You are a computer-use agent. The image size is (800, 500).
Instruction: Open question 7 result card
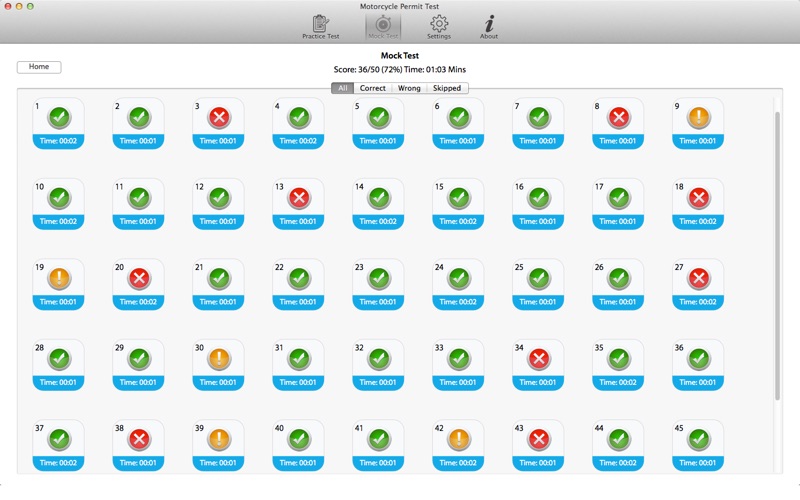[x=538, y=123]
